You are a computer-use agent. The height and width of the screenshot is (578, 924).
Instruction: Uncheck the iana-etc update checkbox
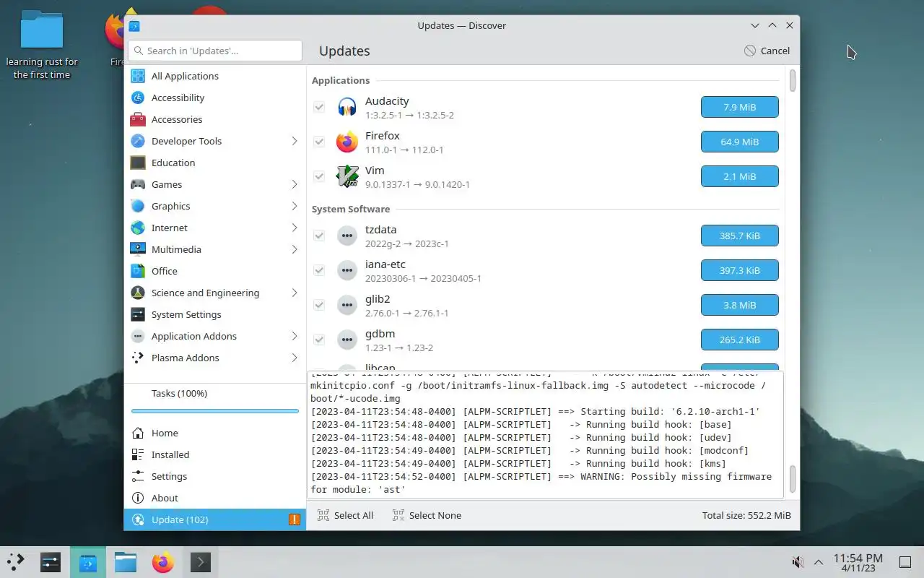point(319,270)
